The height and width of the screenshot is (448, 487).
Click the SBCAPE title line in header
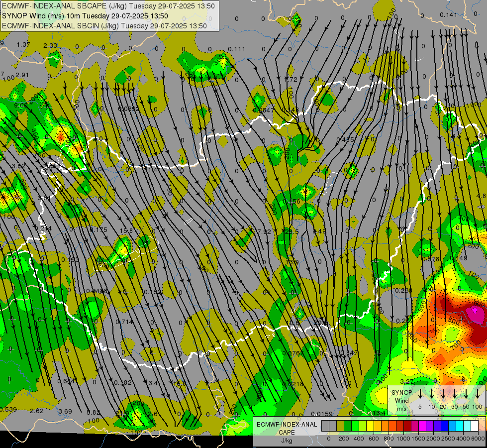point(108,6)
